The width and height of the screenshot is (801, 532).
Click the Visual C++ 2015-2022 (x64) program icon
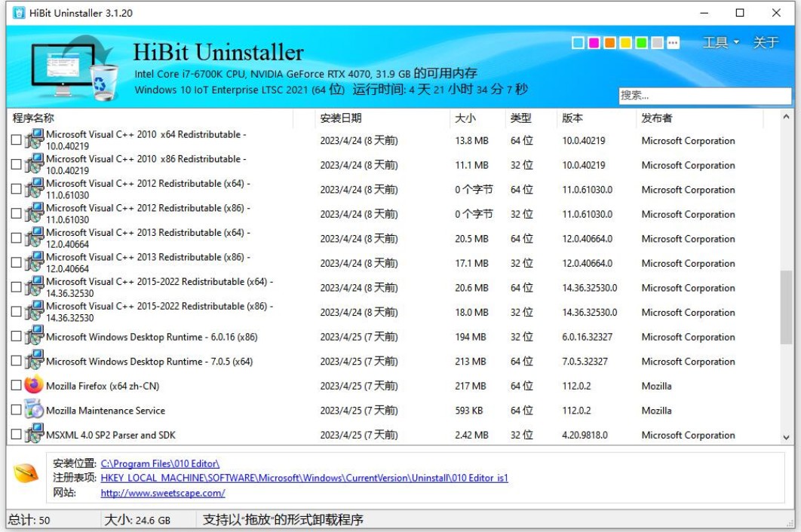click(34, 286)
